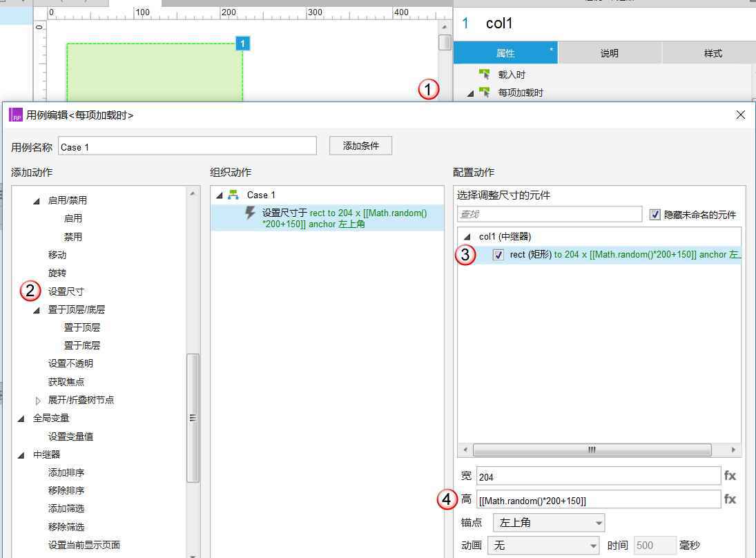The width and height of the screenshot is (756, 558).
Task: Click the Case 1 tree icon in 组织动作
Action: point(233,195)
